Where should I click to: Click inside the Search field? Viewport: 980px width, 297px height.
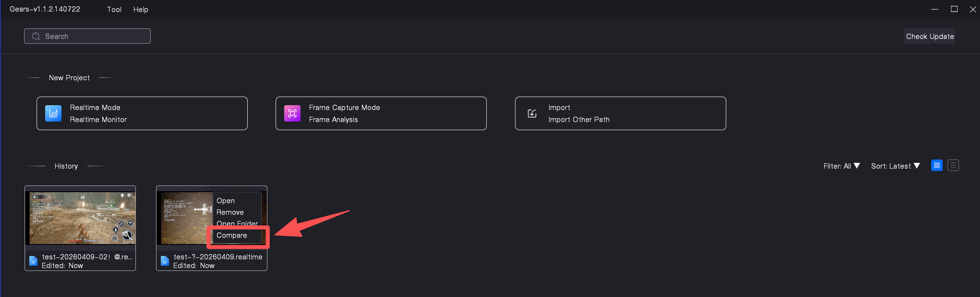pos(87,36)
